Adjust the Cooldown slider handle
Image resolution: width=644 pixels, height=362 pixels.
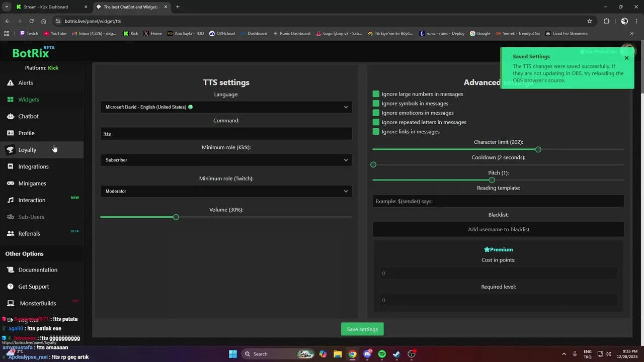tap(373, 165)
